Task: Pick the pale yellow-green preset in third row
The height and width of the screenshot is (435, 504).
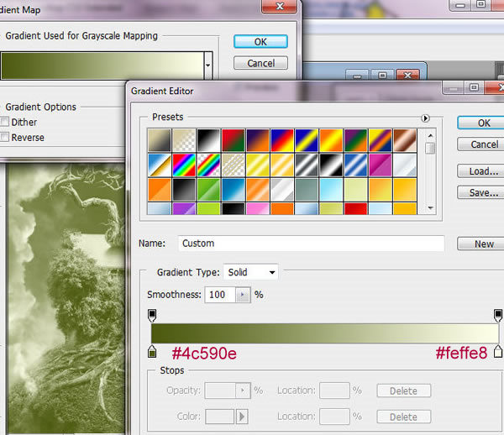Action: (x=356, y=190)
